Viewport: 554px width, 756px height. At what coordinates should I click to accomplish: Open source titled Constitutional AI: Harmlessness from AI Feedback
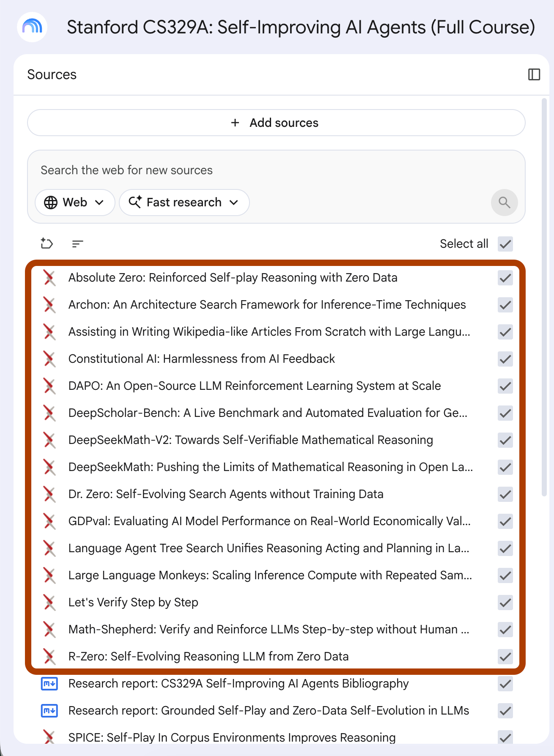click(202, 359)
